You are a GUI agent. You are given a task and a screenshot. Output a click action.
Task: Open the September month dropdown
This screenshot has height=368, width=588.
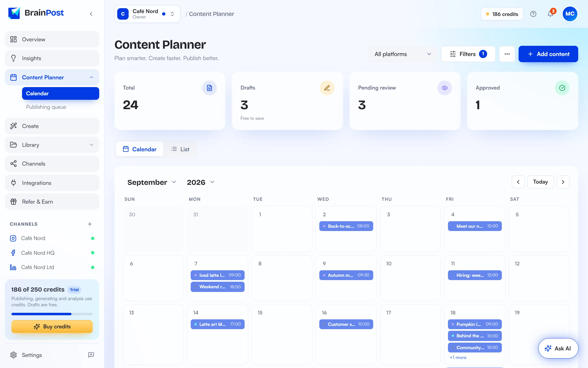tap(152, 182)
